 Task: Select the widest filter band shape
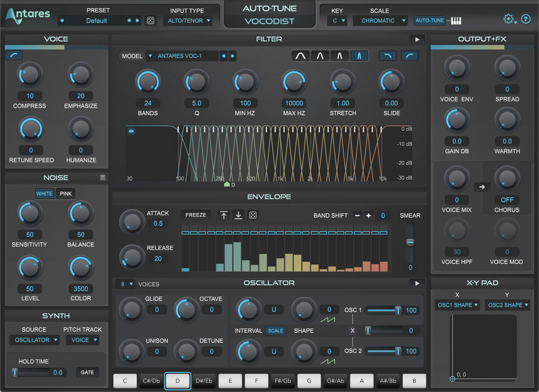tap(300, 56)
